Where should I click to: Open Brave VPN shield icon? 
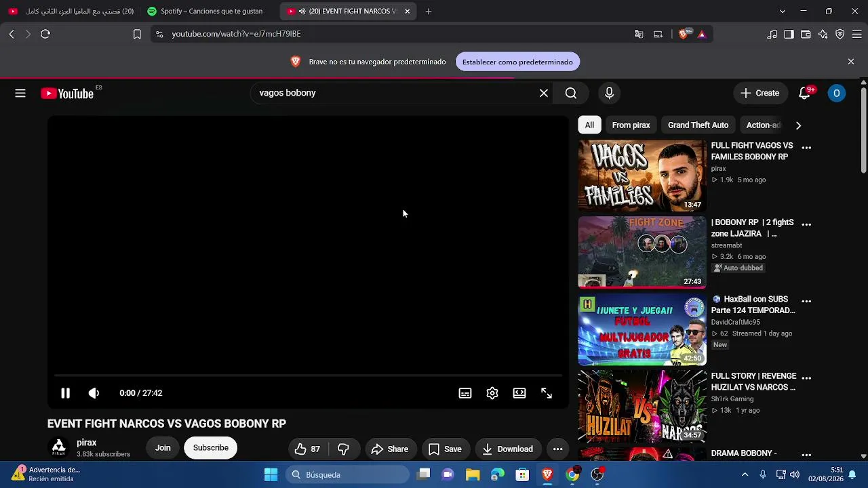click(x=840, y=34)
